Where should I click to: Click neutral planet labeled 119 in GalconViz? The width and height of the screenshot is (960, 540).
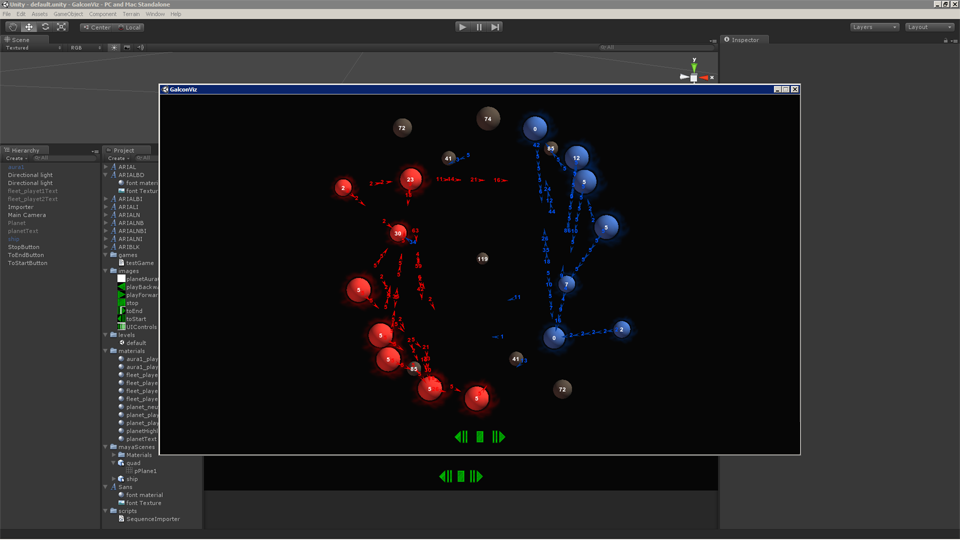tap(482, 259)
